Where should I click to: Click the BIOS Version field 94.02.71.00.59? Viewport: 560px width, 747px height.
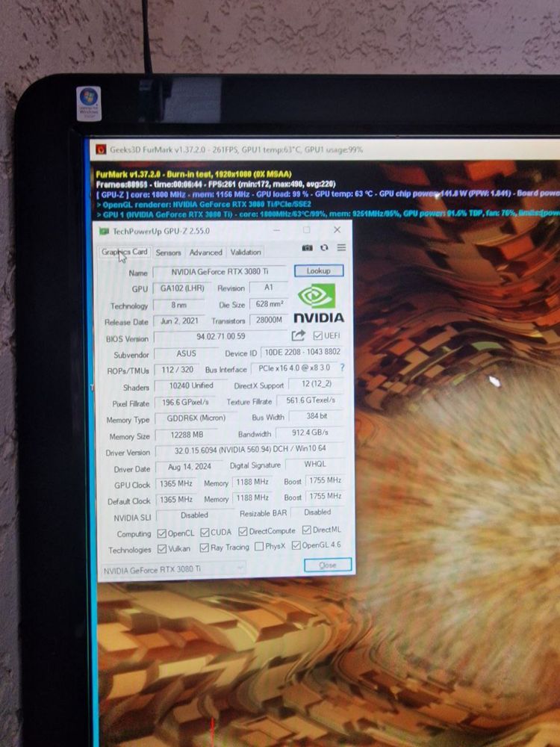tap(220, 336)
